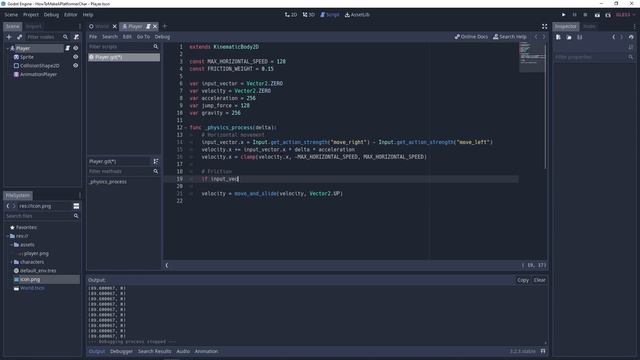Load an existing resource in Inspector
Viewport: 640px width, 360px height.
569,37
